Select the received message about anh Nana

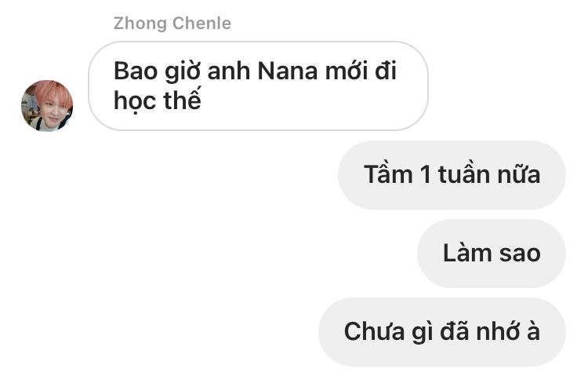[258, 86]
